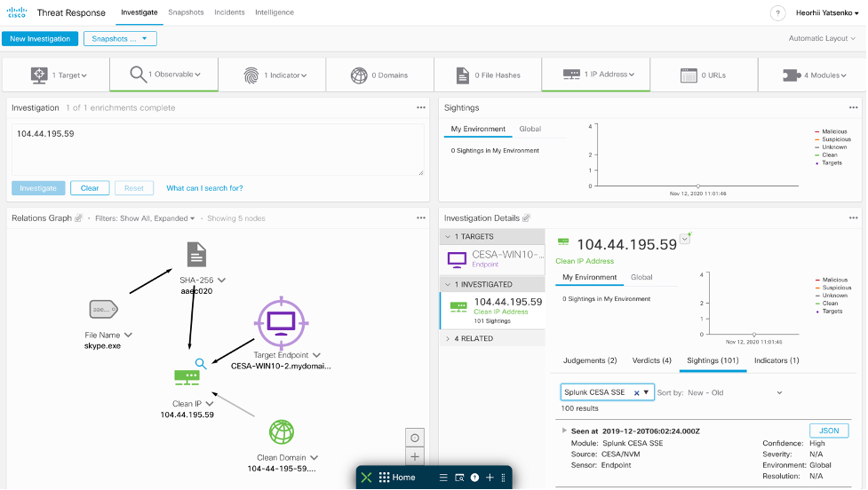The height and width of the screenshot is (490, 868).
Task: Select the Clean Domain globe node icon
Action: [x=282, y=432]
